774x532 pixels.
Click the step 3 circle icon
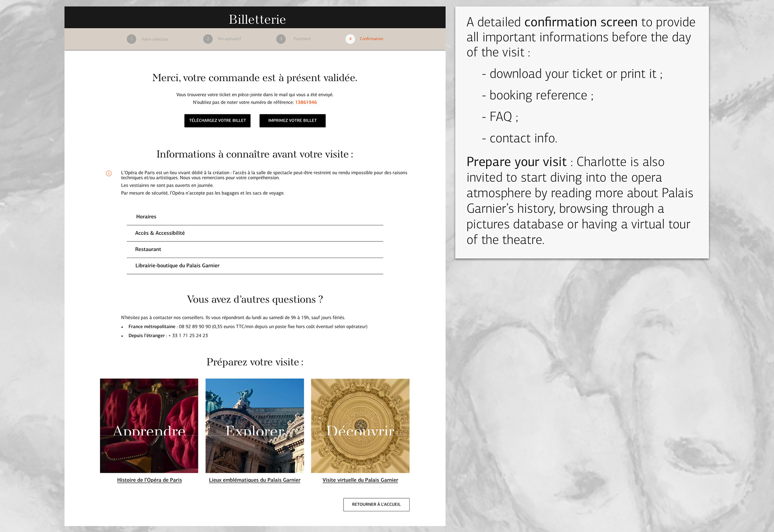coord(281,39)
